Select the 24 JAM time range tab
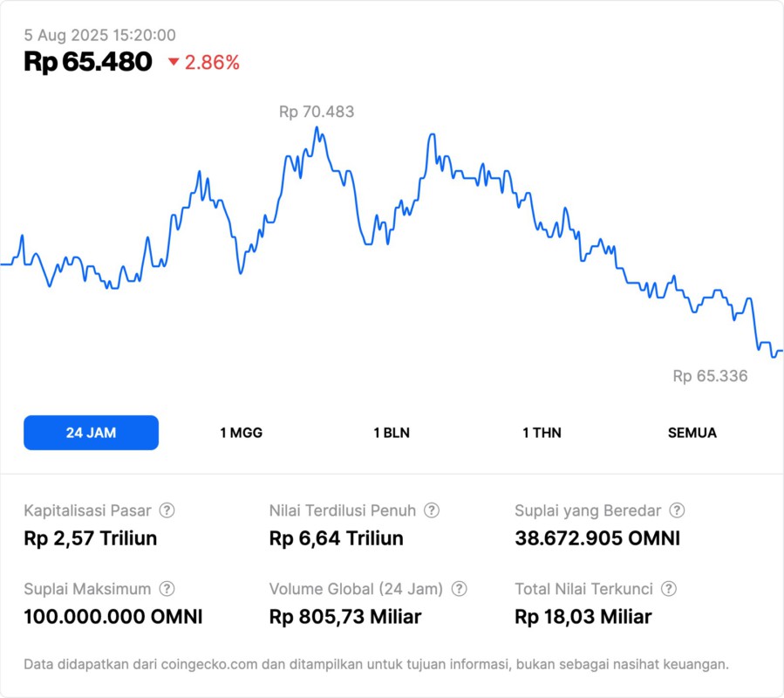Image resolution: width=784 pixels, height=698 pixels. (x=91, y=433)
